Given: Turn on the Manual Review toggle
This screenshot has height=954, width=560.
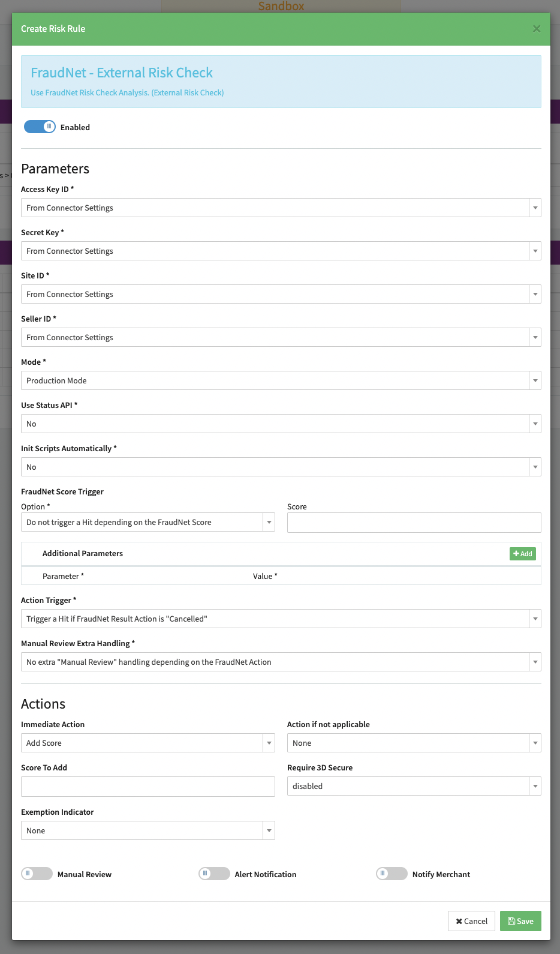Looking at the screenshot, I should tap(37, 874).
